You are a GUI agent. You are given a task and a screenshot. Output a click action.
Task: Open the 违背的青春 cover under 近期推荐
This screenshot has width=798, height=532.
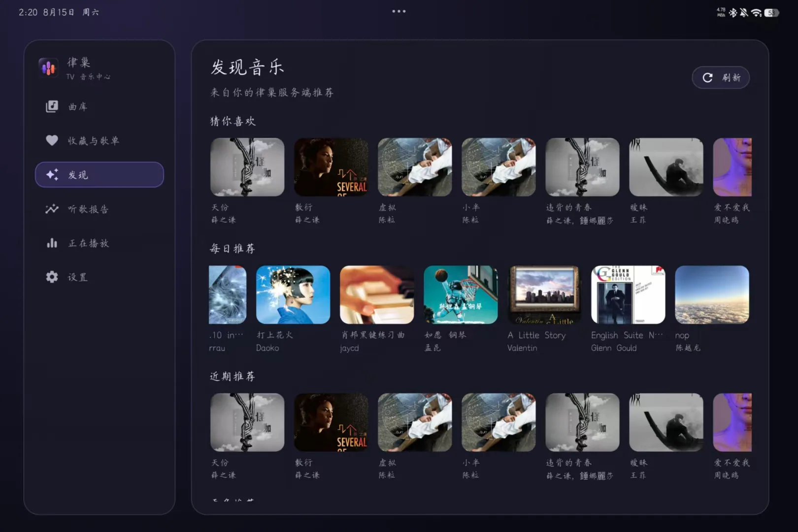(x=582, y=422)
